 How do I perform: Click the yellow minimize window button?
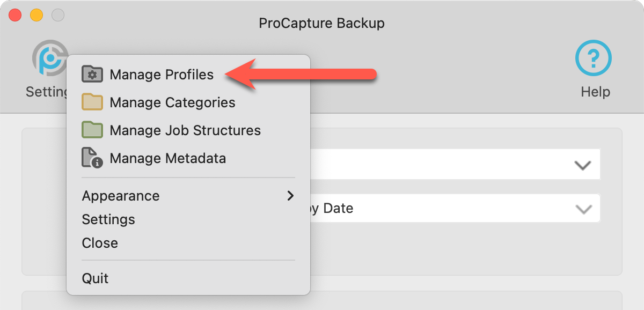(36, 15)
